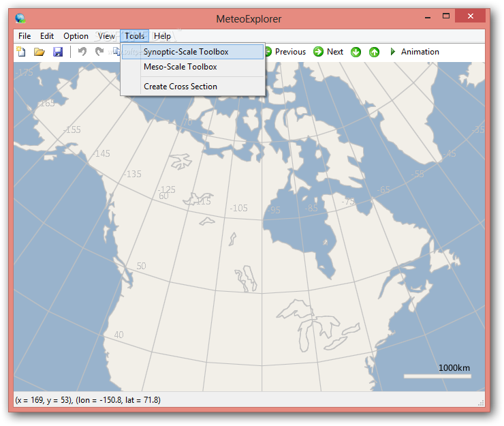
Task: Click the -105 longitude label on map
Action: [x=238, y=208]
